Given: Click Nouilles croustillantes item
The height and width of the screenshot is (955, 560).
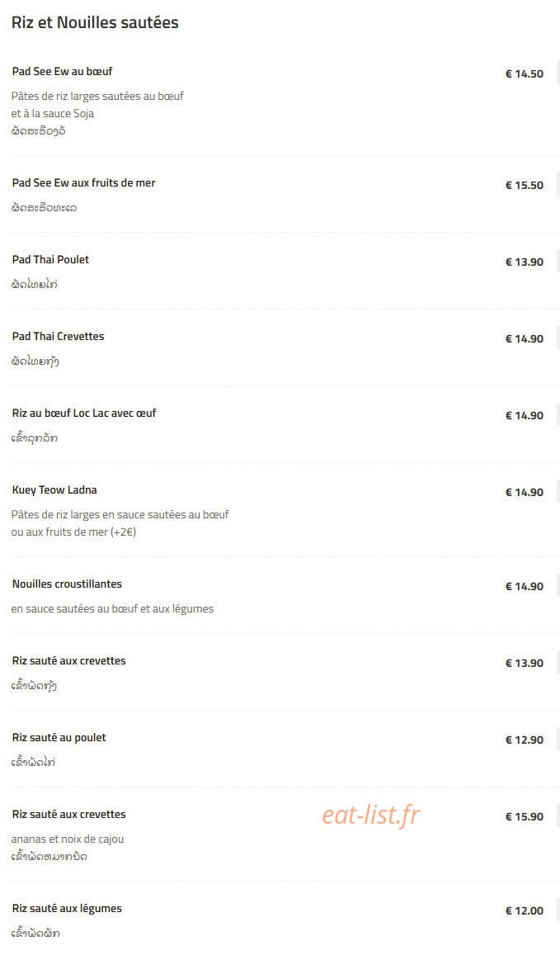Looking at the screenshot, I should pos(67,584).
